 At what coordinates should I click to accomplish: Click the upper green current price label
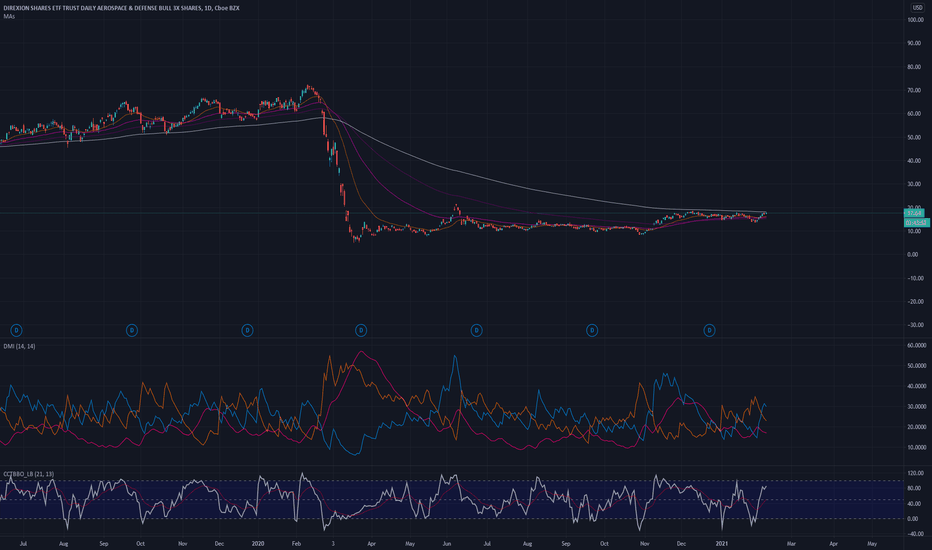(914, 213)
